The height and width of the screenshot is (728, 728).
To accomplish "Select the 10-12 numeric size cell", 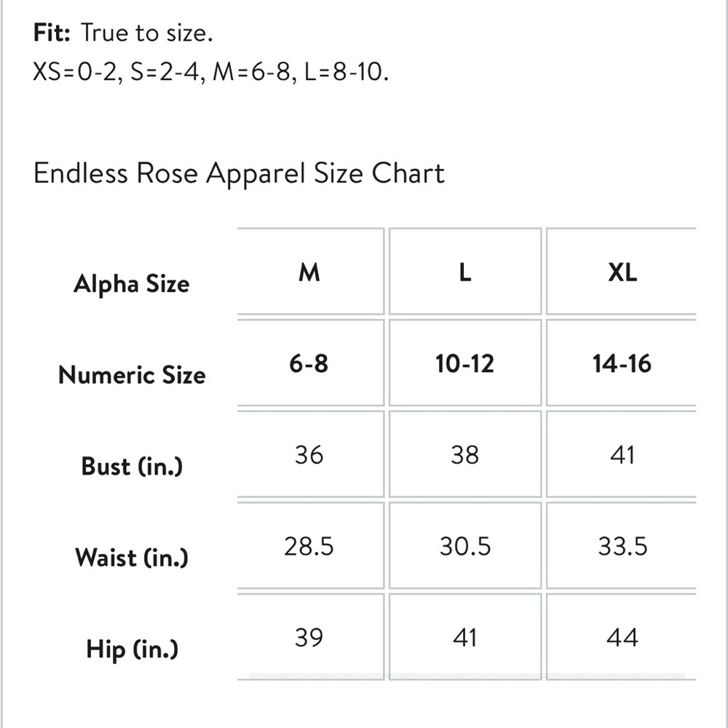I will [465, 363].
